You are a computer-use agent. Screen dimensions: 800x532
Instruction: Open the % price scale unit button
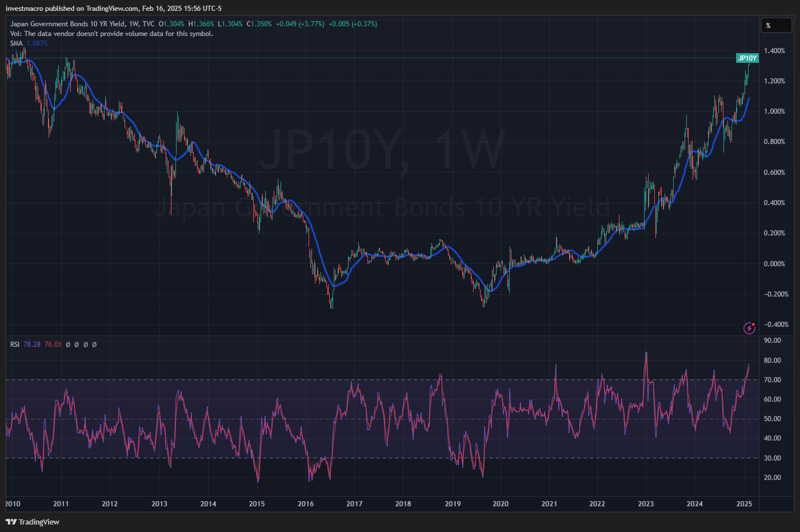tap(776, 25)
